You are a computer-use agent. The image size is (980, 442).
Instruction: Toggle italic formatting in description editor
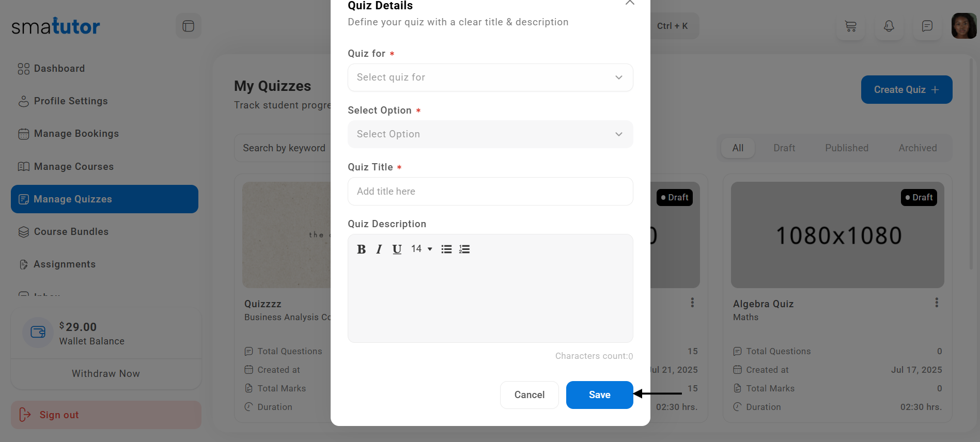pyautogui.click(x=379, y=249)
